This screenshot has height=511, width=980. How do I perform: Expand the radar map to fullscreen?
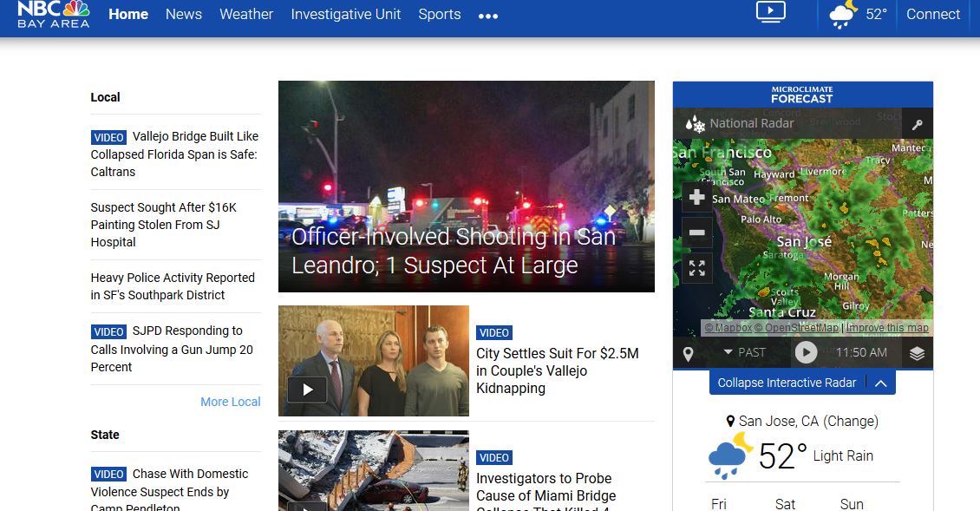pos(697,268)
